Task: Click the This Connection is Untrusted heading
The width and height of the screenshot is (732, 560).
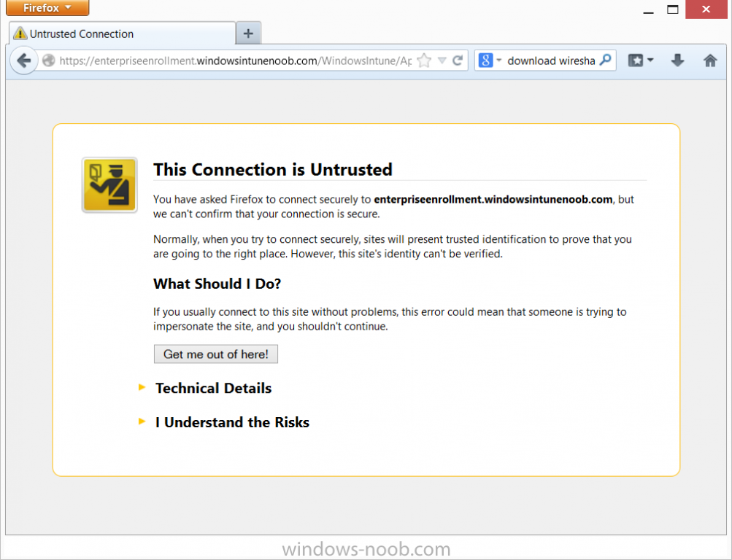Action: [273, 169]
